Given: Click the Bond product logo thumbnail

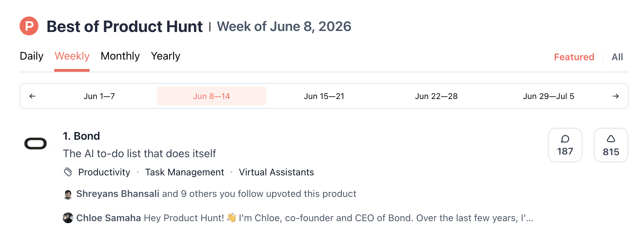Looking at the screenshot, I should (x=35, y=144).
